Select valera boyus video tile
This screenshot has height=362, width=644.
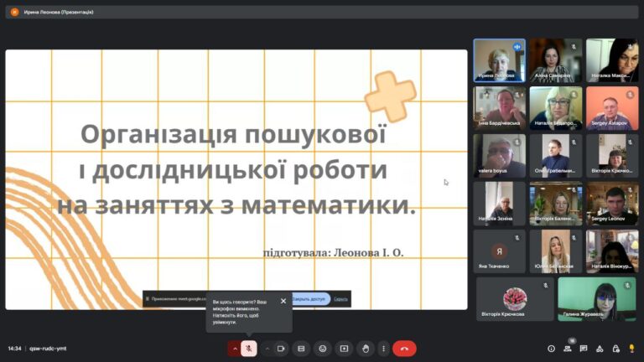[x=500, y=156]
